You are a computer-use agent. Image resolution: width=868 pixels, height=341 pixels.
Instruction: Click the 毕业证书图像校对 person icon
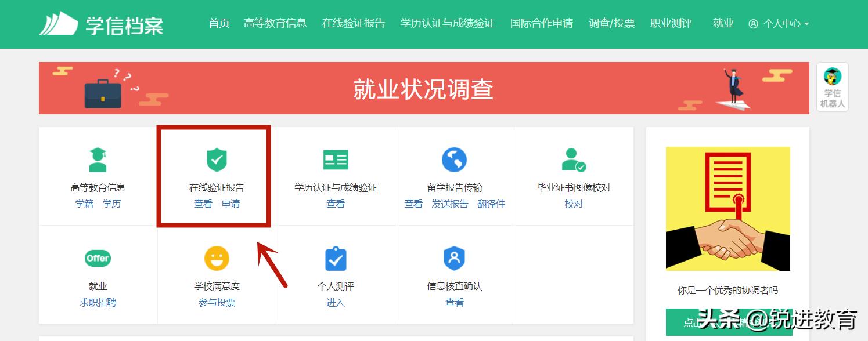coord(574,159)
